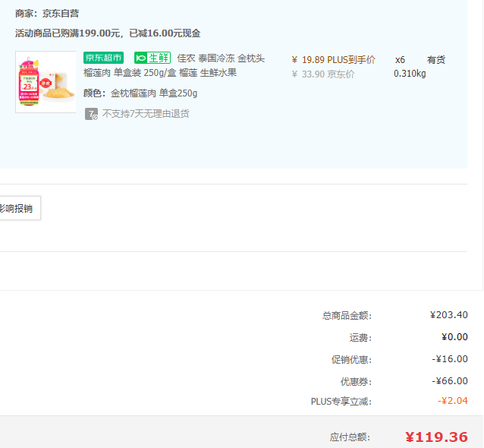
Task: Click the 优惠券 -¥66.00 value
Action: 450,380
